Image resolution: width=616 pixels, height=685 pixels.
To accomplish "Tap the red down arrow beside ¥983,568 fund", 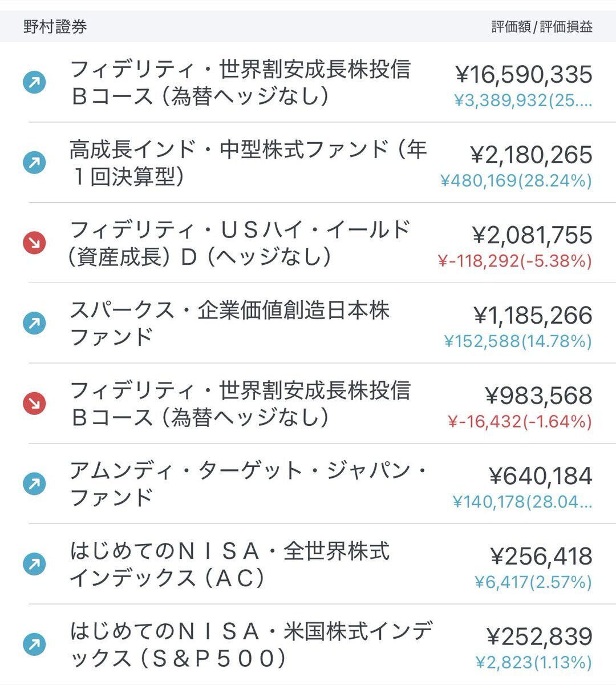I will click(x=34, y=404).
